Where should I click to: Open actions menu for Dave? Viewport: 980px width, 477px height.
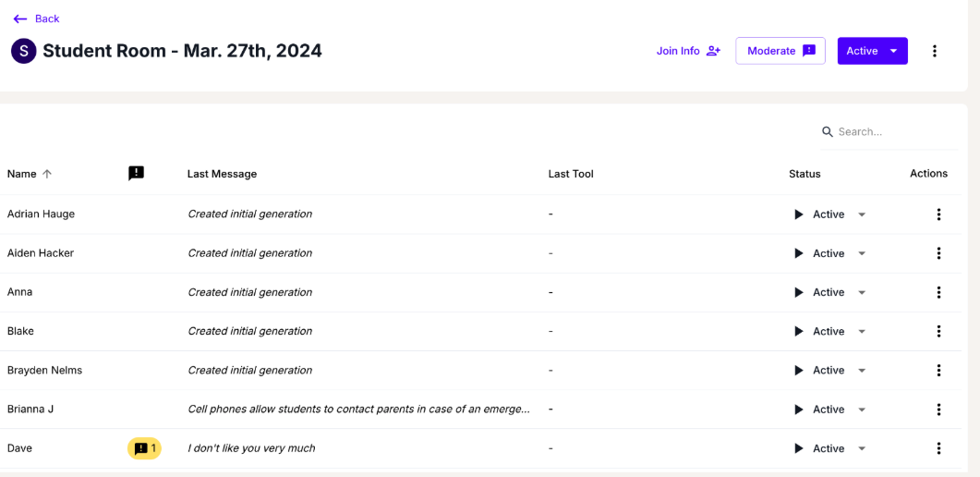(x=938, y=448)
